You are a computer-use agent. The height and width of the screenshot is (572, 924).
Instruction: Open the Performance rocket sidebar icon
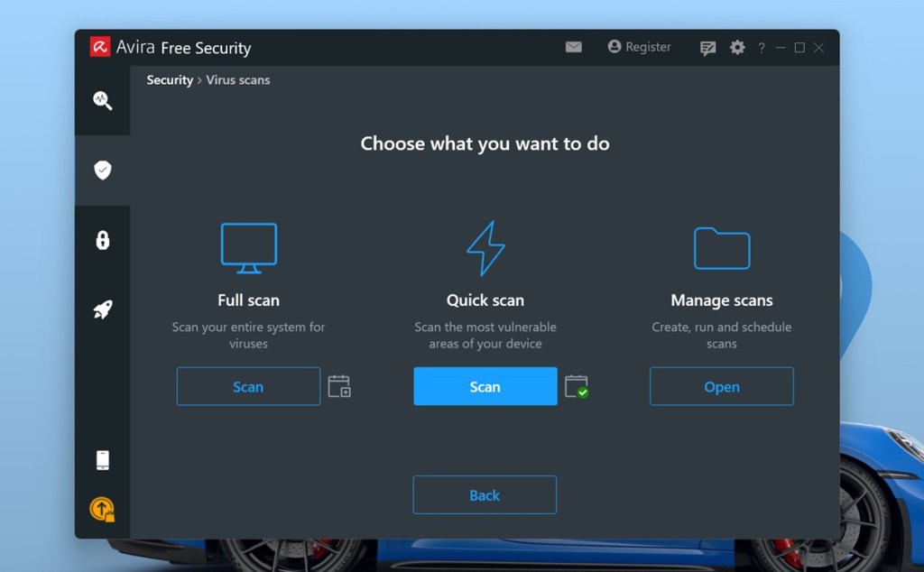[103, 309]
